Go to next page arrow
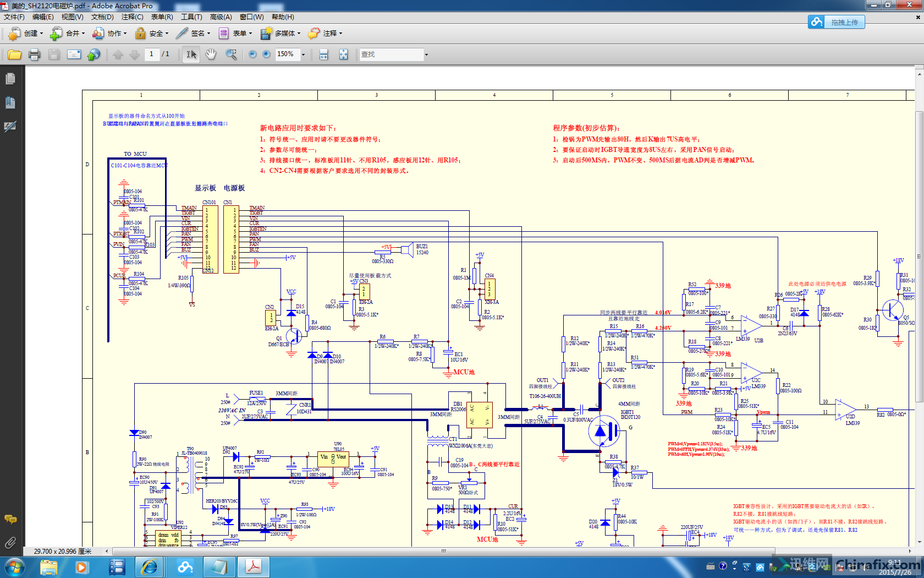The height and width of the screenshot is (578, 924). click(x=134, y=54)
